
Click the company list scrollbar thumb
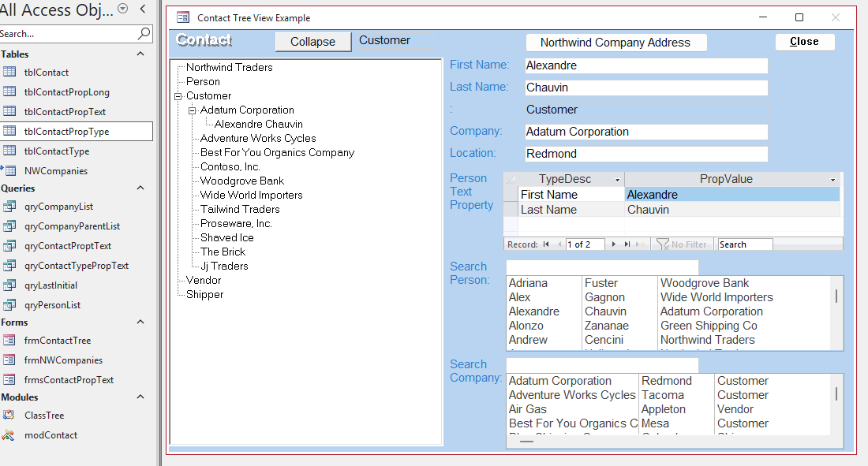[x=836, y=393]
